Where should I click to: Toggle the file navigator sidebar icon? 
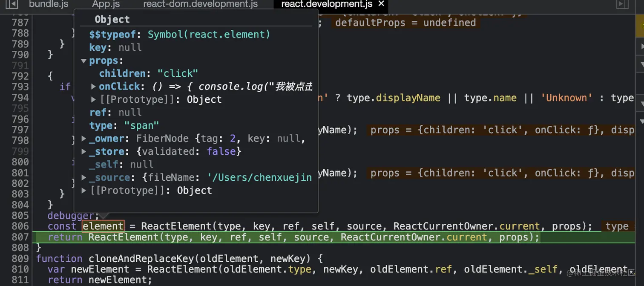click(x=11, y=5)
